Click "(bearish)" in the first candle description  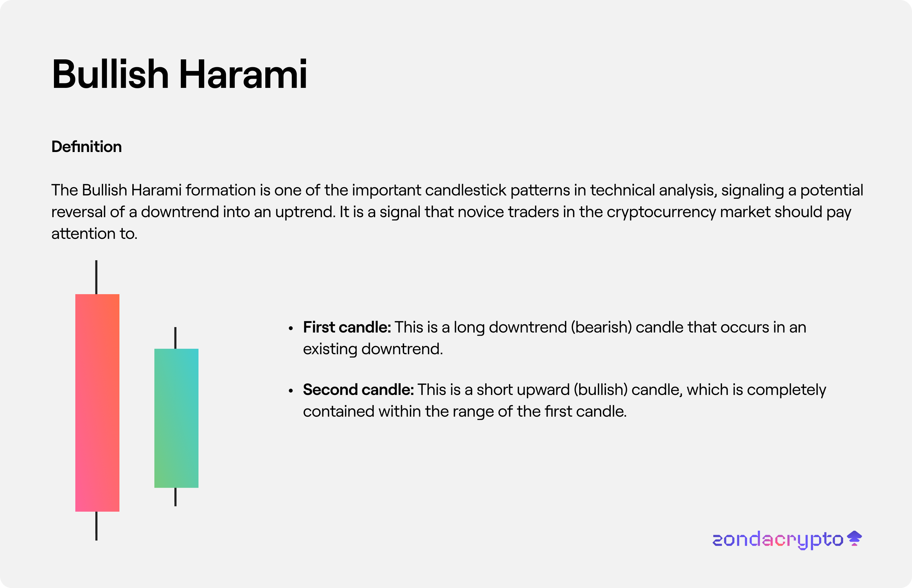(x=601, y=328)
